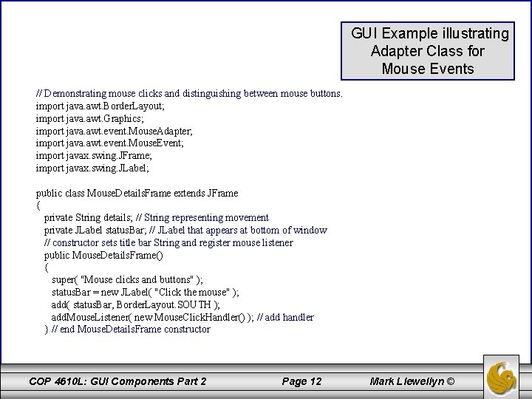Click the line "import java.awt.event.MouseEvent;"
Image resolution: width=532 pixels, height=399 pixels.
(109, 143)
